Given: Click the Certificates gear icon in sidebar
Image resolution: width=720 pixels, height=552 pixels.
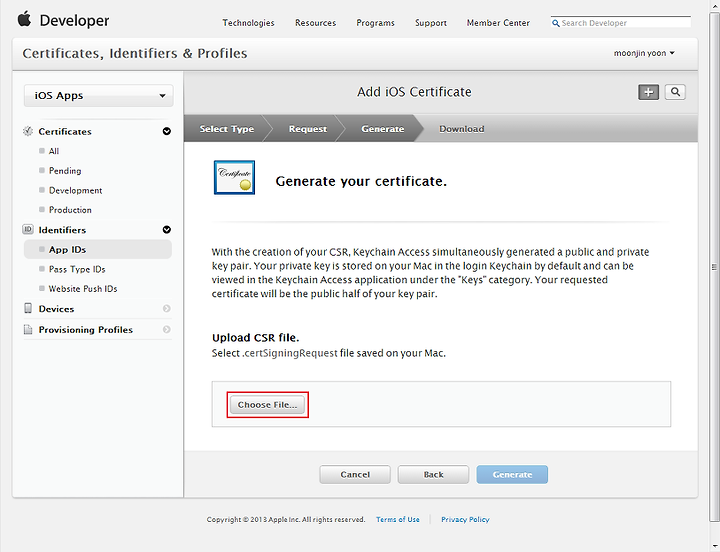Looking at the screenshot, I should tap(28, 131).
